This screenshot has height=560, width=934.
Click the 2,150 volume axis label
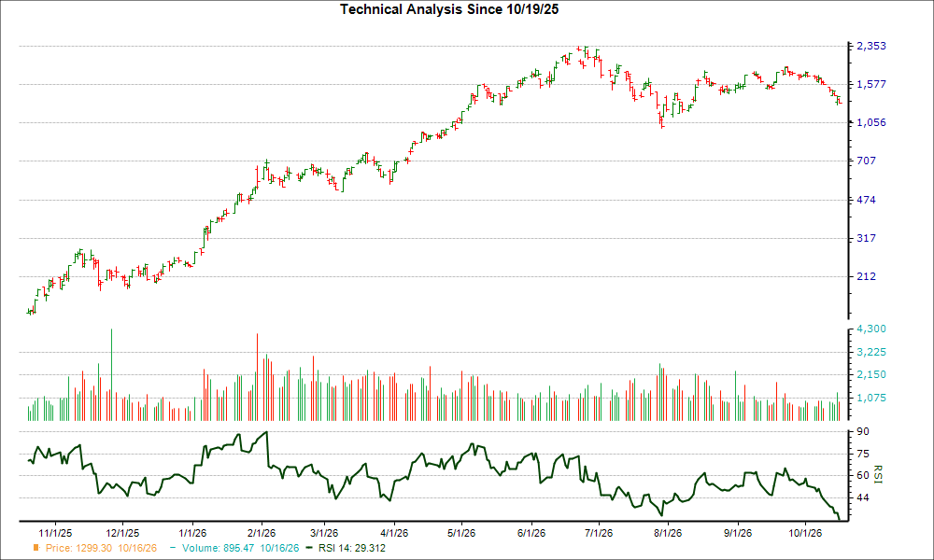(x=871, y=375)
